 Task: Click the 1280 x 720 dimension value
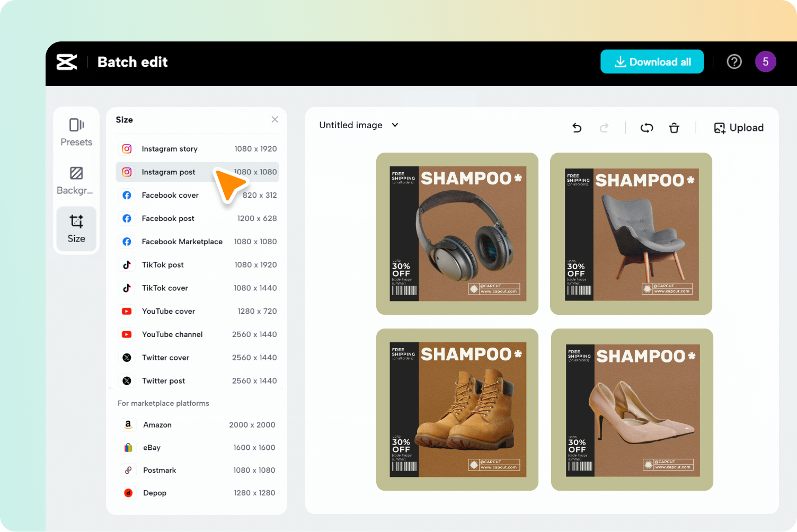point(257,312)
